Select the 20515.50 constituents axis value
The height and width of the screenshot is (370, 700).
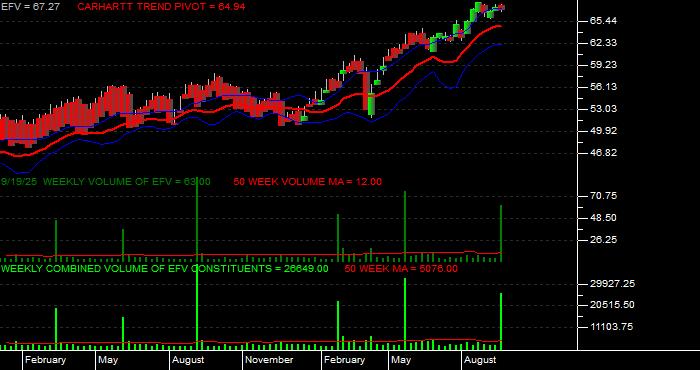pyautogui.click(x=612, y=305)
